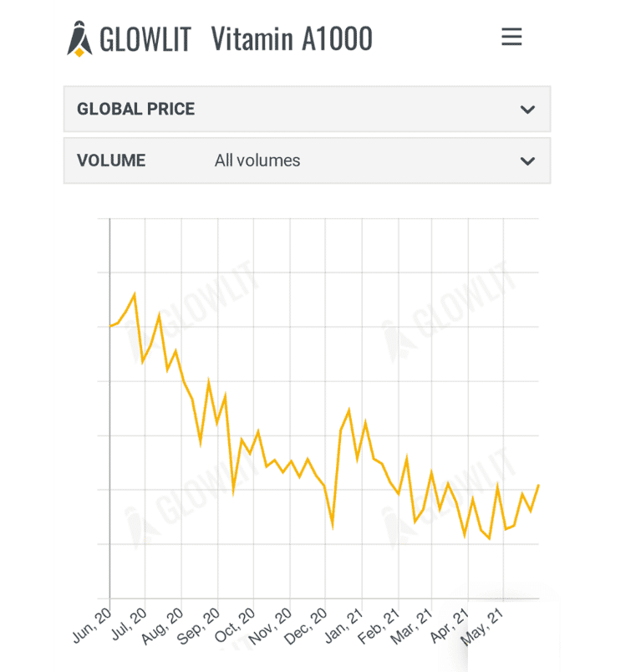Click the highest peak of the price line
Screen dimensions: 641x672
click(x=135, y=294)
